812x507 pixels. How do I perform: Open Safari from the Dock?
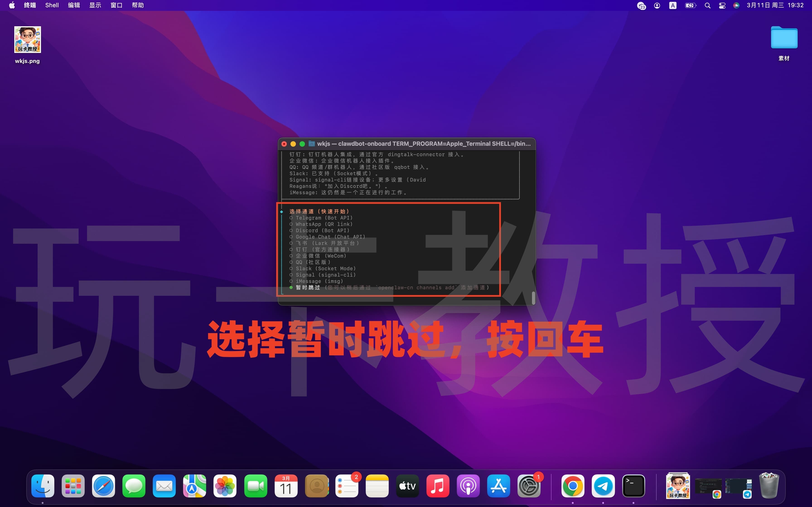(x=103, y=485)
